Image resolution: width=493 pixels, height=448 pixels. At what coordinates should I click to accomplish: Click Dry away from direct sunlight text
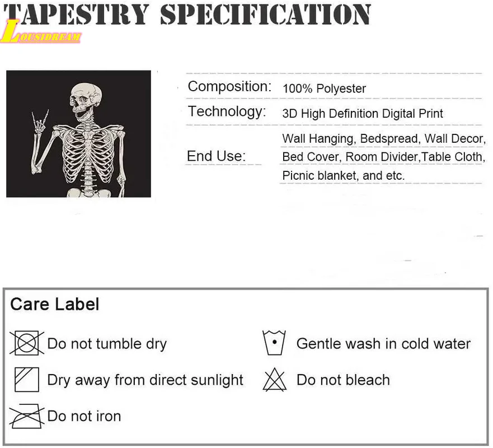click(145, 380)
